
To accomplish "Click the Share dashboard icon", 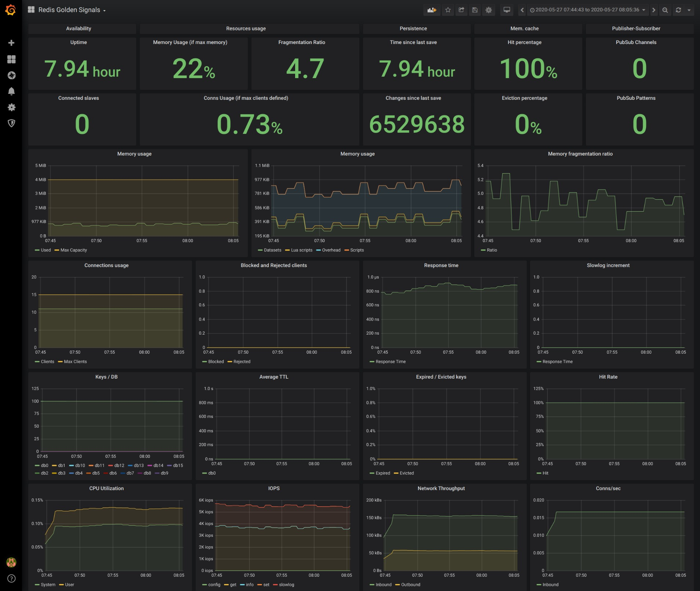I will (461, 10).
